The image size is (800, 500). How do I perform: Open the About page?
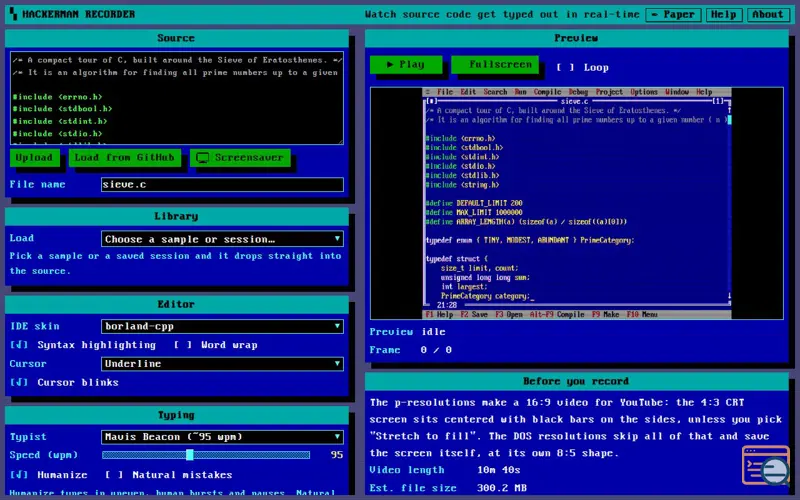click(767, 14)
